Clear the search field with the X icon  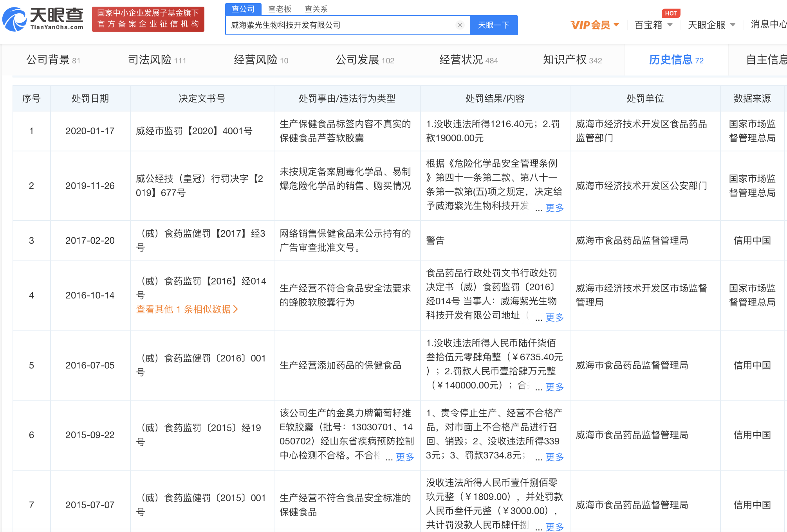[x=460, y=25]
